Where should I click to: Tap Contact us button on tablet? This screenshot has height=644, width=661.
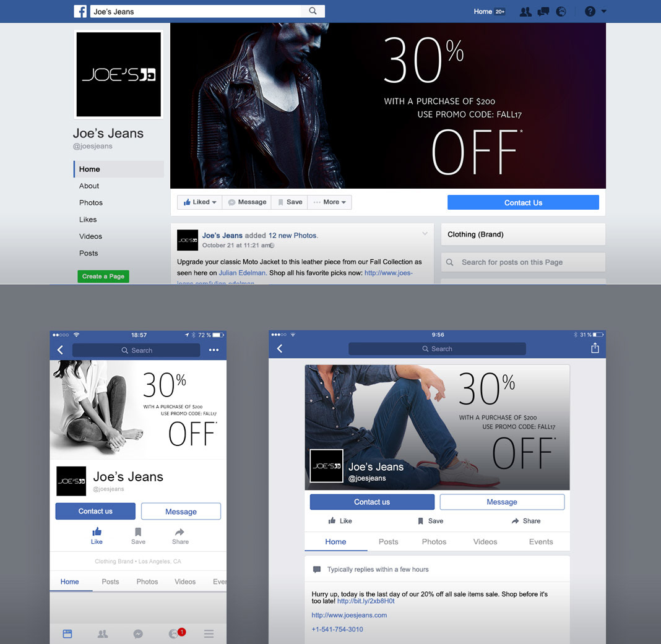(x=372, y=502)
